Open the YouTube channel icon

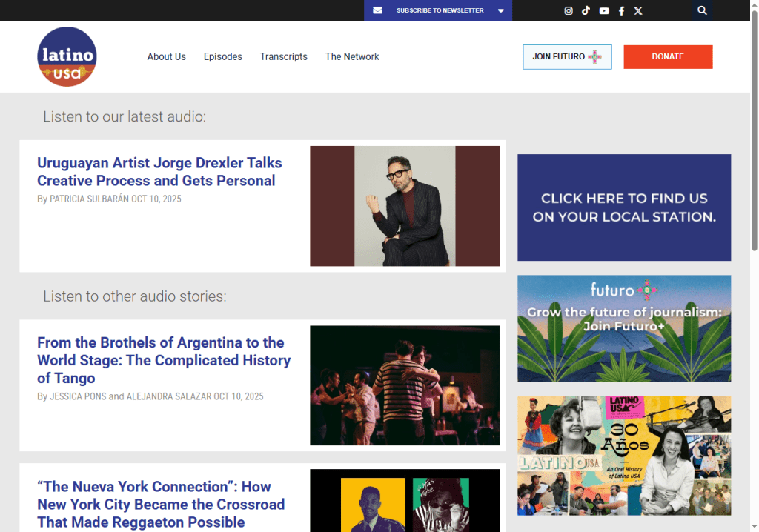click(x=604, y=10)
